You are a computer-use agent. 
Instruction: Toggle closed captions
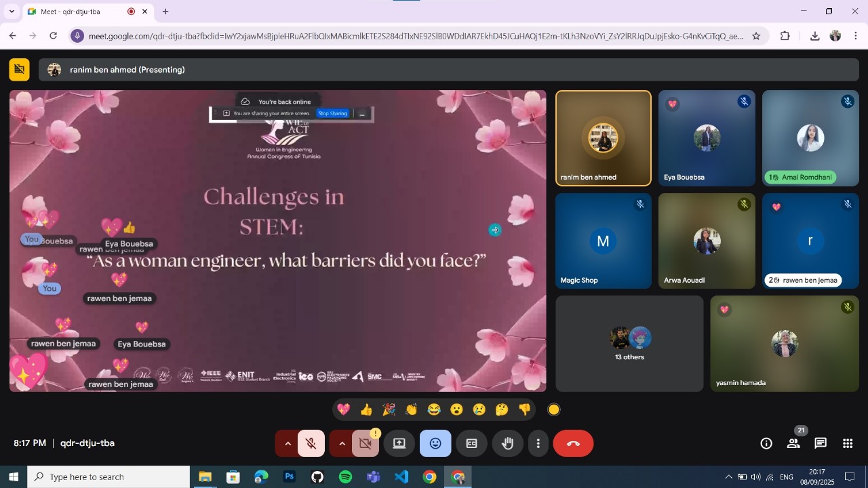(x=471, y=444)
